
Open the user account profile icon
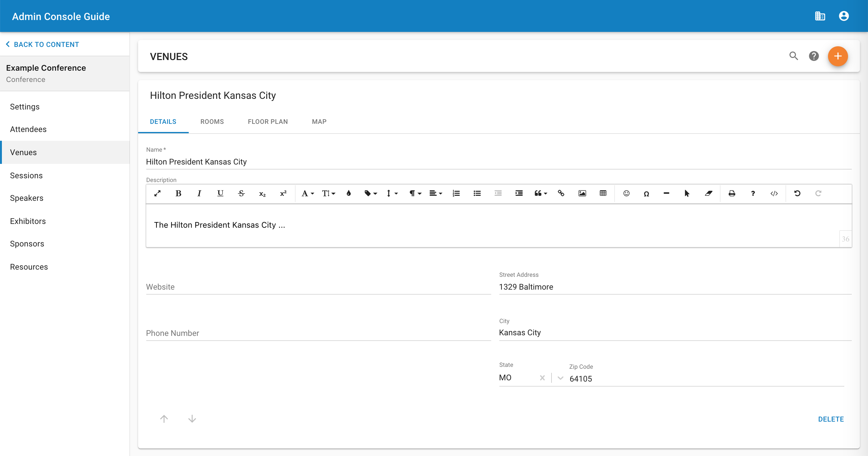[844, 16]
